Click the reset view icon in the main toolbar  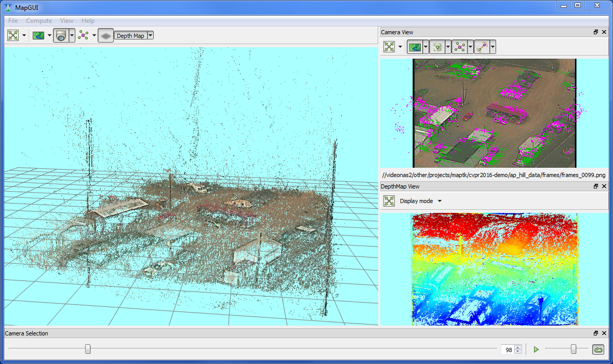click(x=13, y=36)
